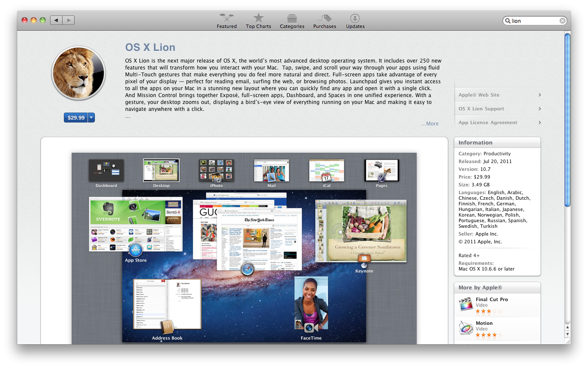This screenshot has width=588, height=368.
Task: Click the Price: $29.99 text in Information
Action: pos(474,177)
